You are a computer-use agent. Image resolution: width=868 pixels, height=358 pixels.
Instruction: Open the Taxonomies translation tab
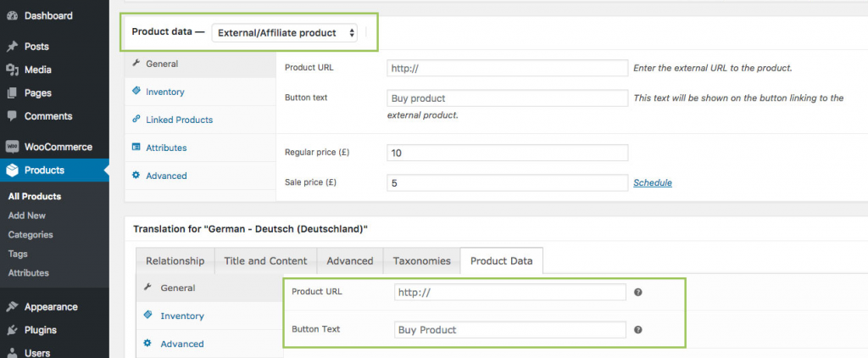pyautogui.click(x=420, y=260)
